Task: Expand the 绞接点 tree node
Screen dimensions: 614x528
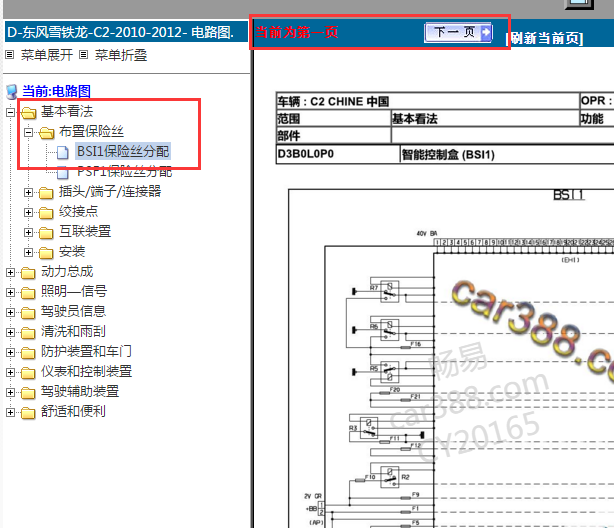Action: [x=28, y=212]
